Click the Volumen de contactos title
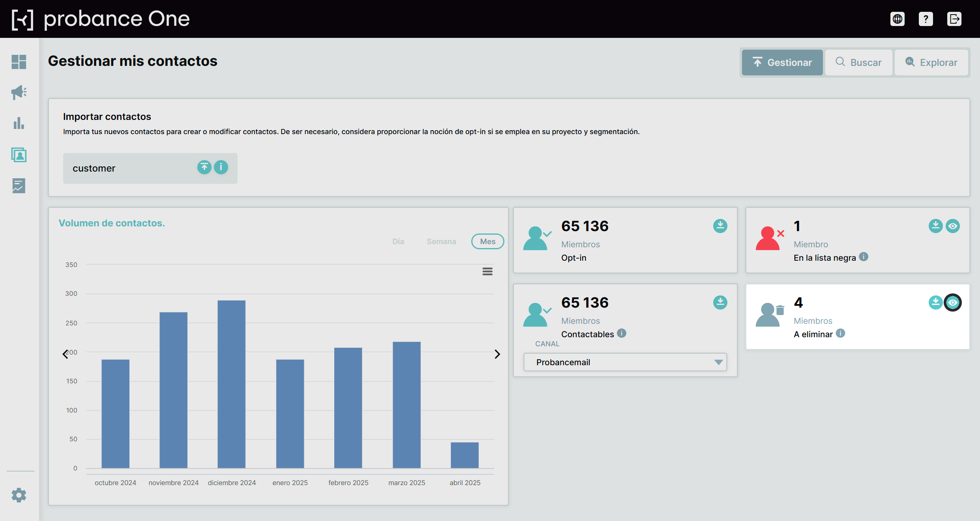The height and width of the screenshot is (521, 980). (112, 223)
